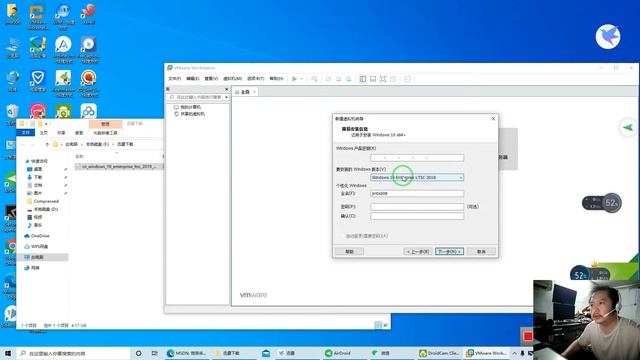
Task: Close the new virtual machine wizard dialog
Action: (493, 118)
